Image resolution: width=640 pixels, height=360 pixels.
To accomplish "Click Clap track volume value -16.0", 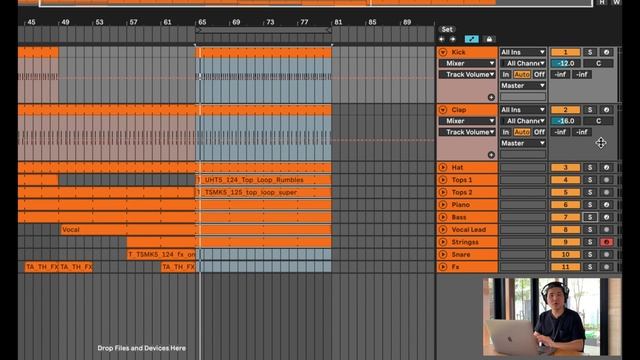I will (x=565, y=121).
